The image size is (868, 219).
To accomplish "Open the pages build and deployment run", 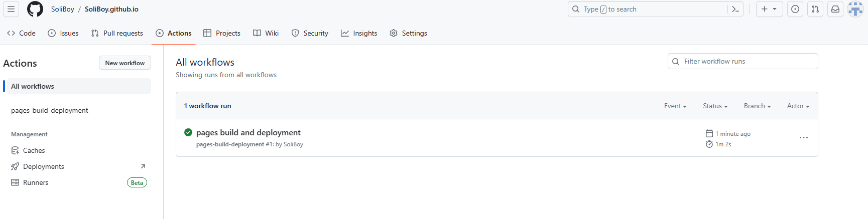I will point(249,132).
